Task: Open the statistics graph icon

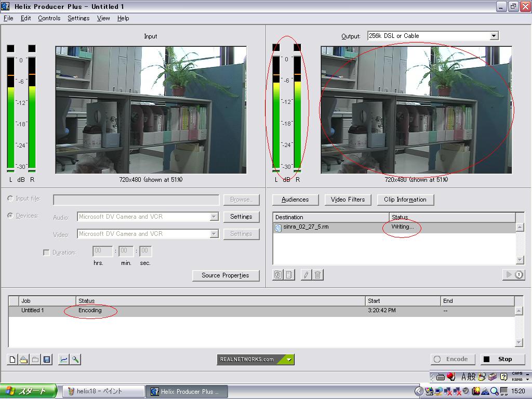Action: pyautogui.click(x=63, y=360)
